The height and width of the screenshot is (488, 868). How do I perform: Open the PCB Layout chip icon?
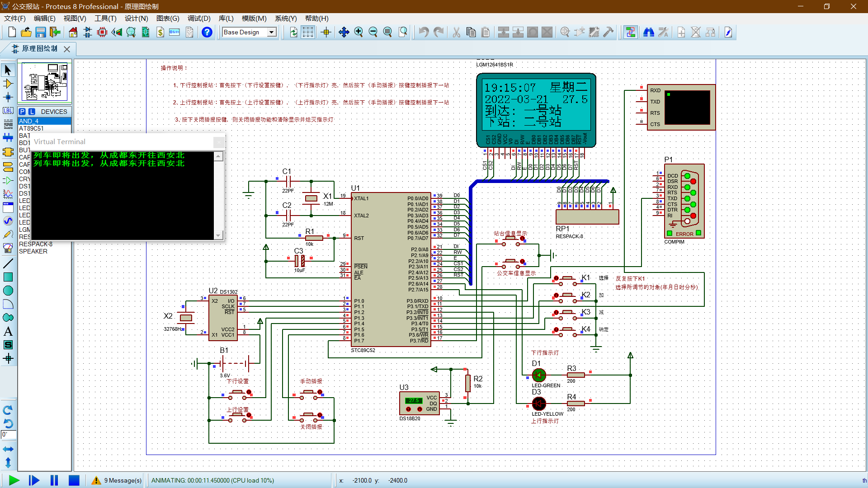click(x=102, y=32)
